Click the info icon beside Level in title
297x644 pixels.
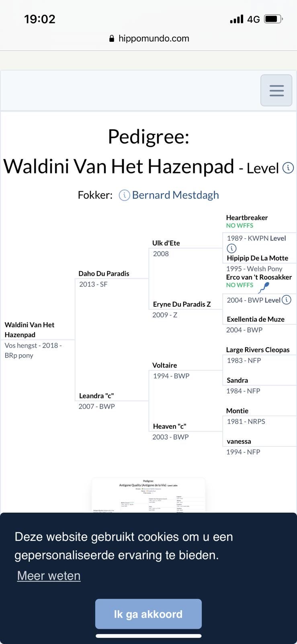pos(288,168)
